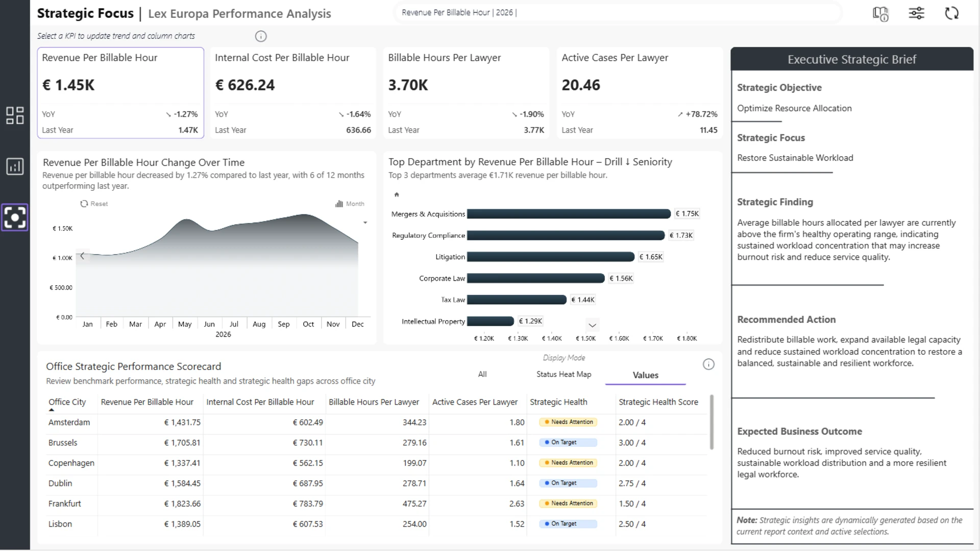
Task: Sort by Revenue Per Billable Hour table header
Action: click(147, 402)
